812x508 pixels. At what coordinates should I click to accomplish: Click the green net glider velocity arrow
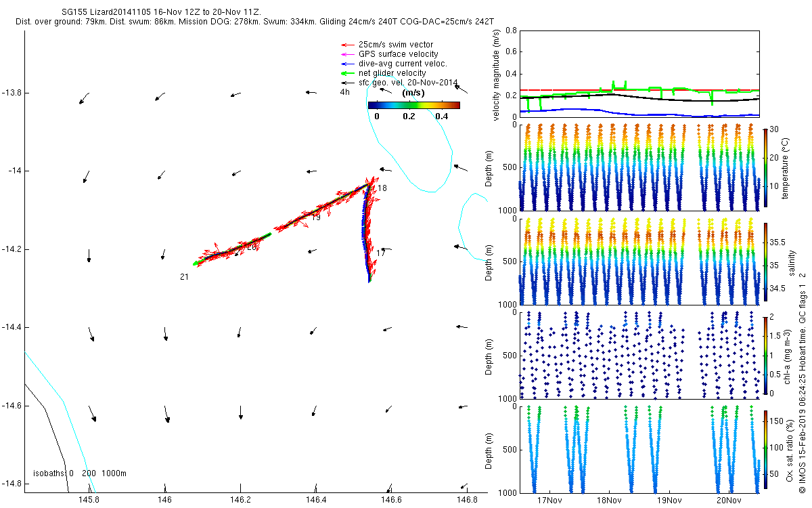tap(348, 73)
